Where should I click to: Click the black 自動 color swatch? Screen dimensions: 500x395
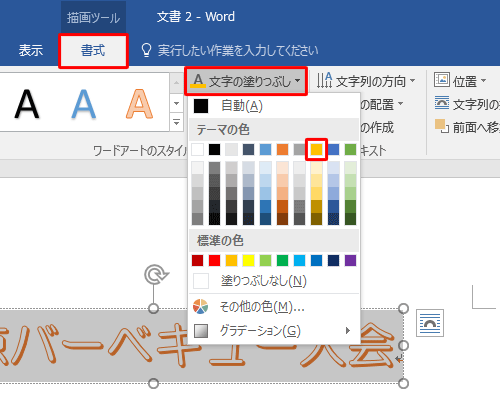[201, 106]
